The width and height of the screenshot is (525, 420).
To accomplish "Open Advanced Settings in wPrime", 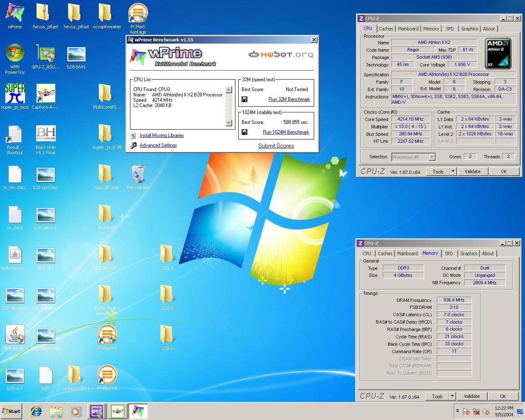I will click(158, 145).
